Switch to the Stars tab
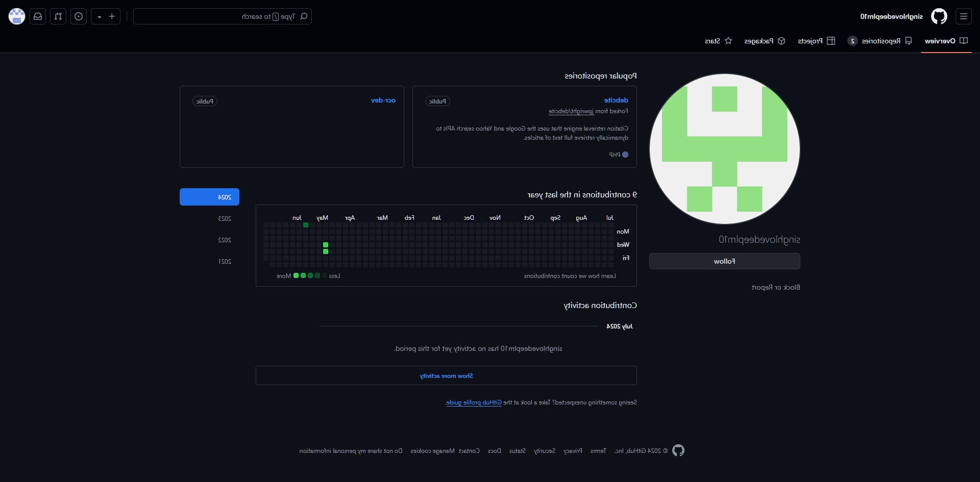The height and width of the screenshot is (482, 980). [x=718, y=41]
